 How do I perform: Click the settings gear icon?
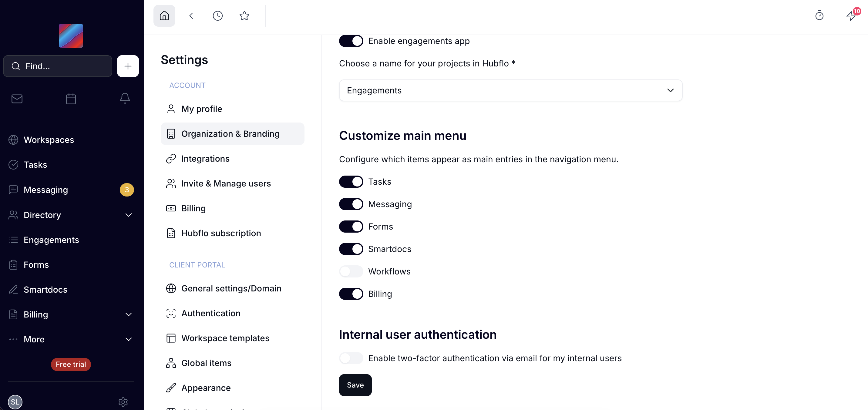pos(123,402)
